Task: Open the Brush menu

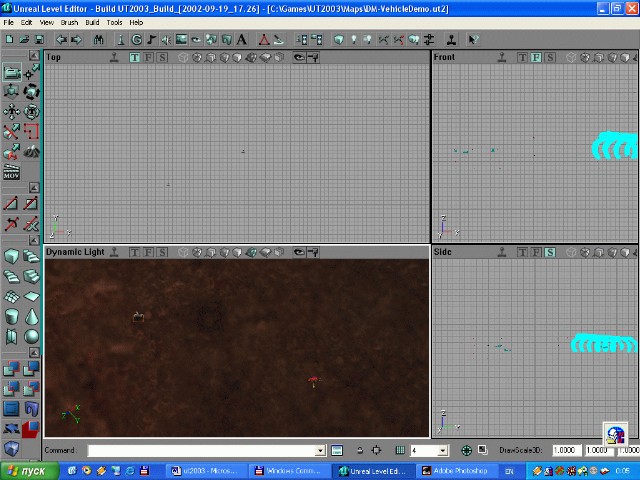Action: (69, 22)
